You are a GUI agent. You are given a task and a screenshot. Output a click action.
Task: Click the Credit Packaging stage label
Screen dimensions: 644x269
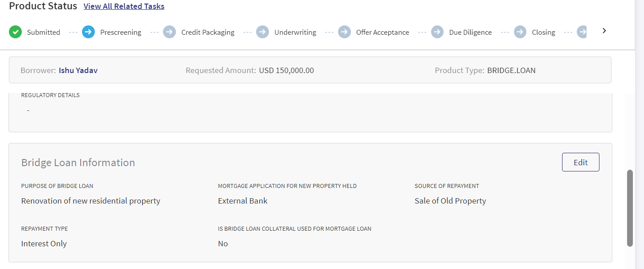(x=208, y=33)
